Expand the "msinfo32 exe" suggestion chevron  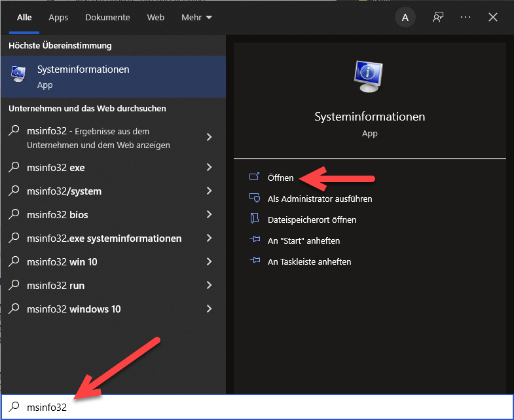pos(209,168)
